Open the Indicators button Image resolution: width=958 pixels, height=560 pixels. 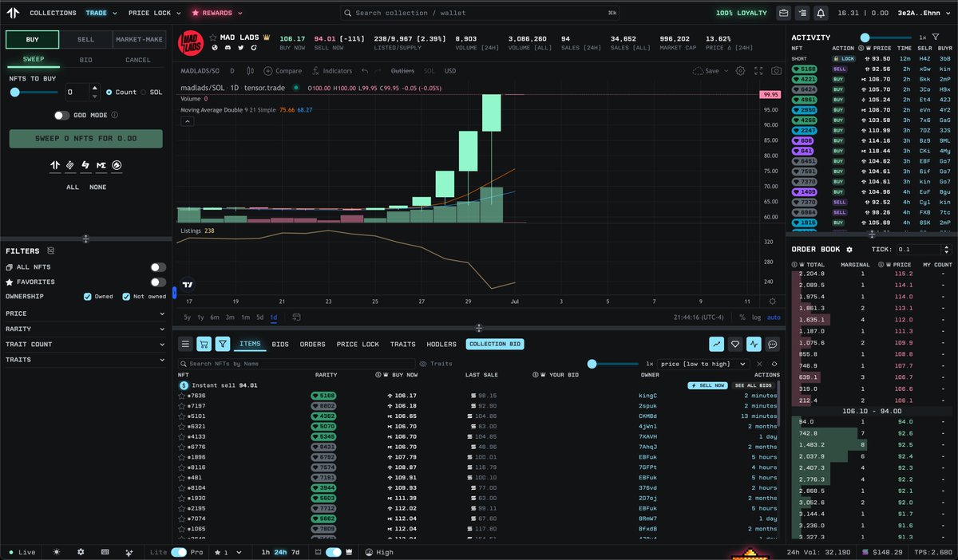pyautogui.click(x=332, y=71)
